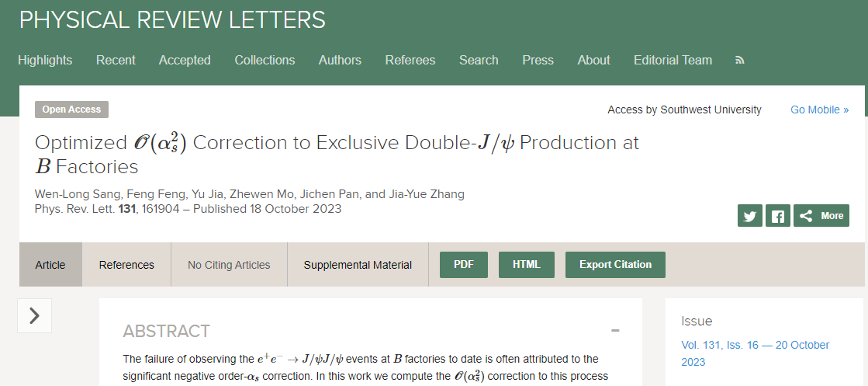
Task: Open the Accepted menu item
Action: pyautogui.click(x=185, y=60)
